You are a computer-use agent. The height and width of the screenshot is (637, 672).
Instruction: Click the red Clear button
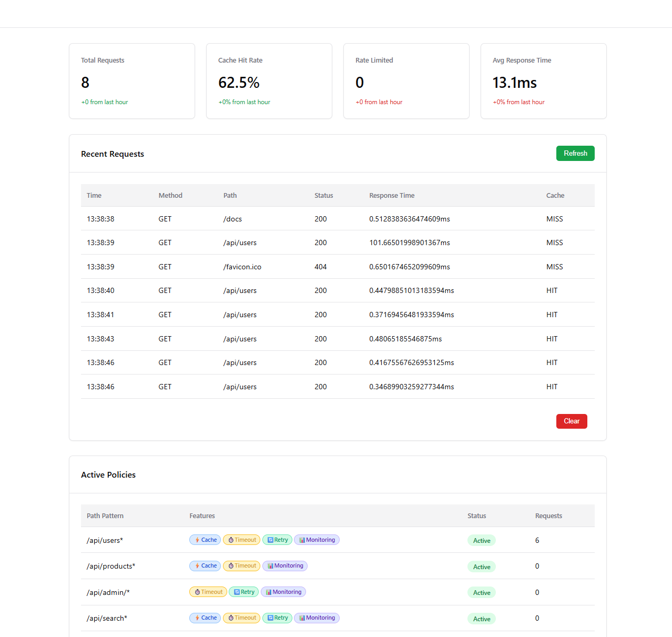(x=572, y=421)
